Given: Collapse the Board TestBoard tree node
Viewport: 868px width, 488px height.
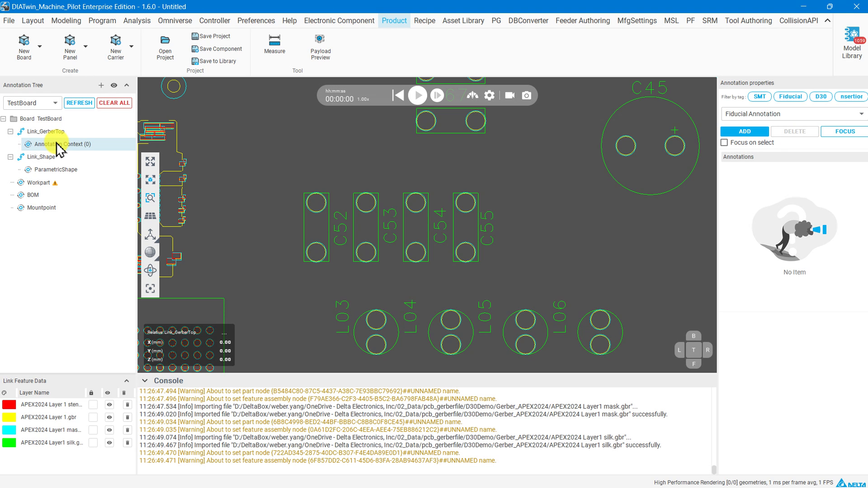Looking at the screenshot, I should [3, 119].
